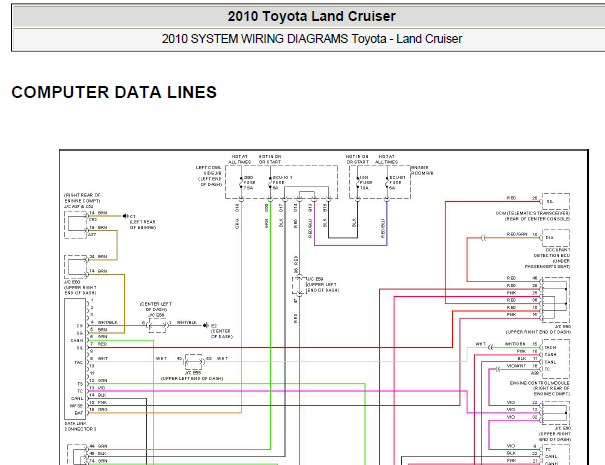The width and height of the screenshot is (605, 465).
Task: Click the C1 ground symbol
Action: [125, 216]
